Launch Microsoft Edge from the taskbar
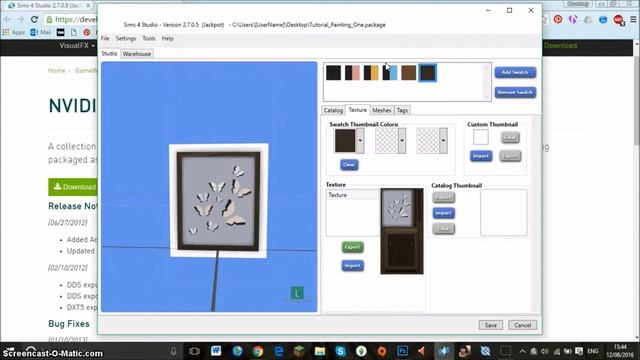The image size is (640, 360). click(279, 351)
